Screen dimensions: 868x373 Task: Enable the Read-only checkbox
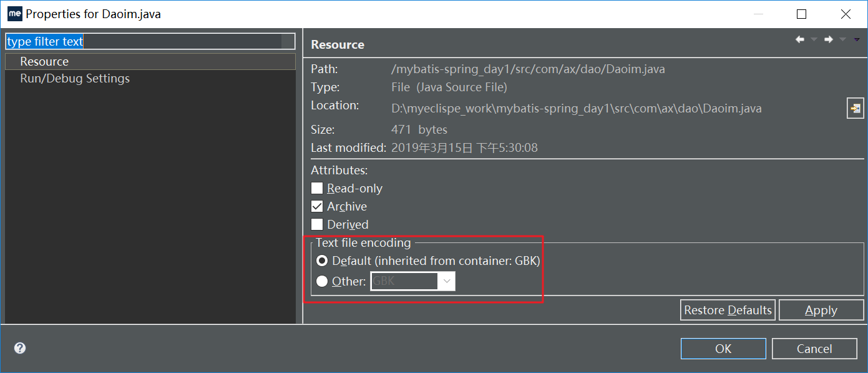click(317, 188)
